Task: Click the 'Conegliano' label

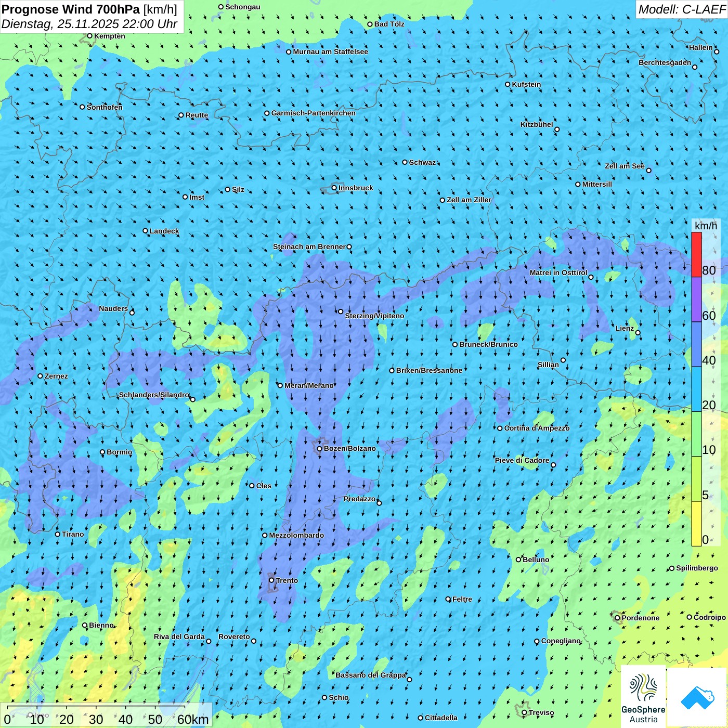Action: [x=561, y=641]
